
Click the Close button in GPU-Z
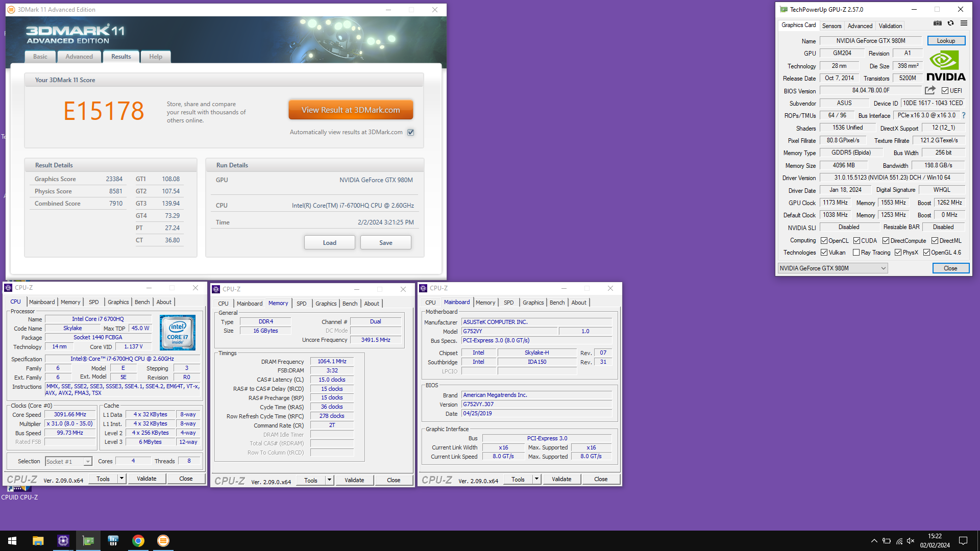pyautogui.click(x=950, y=268)
